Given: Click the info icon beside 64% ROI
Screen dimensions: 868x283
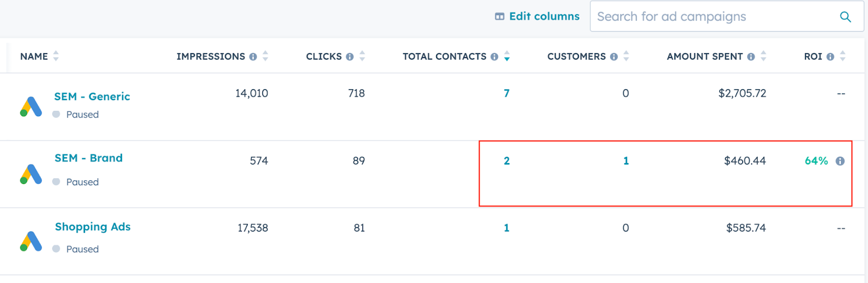Looking at the screenshot, I should pos(840,161).
